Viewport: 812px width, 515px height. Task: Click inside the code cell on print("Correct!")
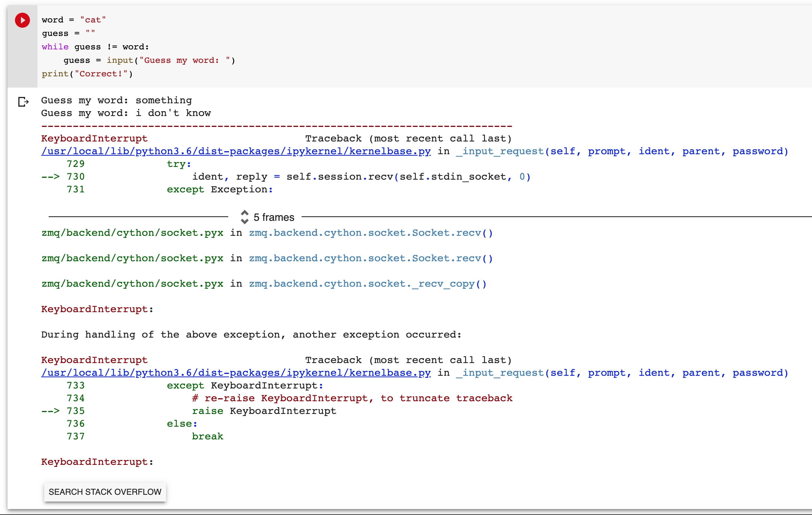point(87,74)
